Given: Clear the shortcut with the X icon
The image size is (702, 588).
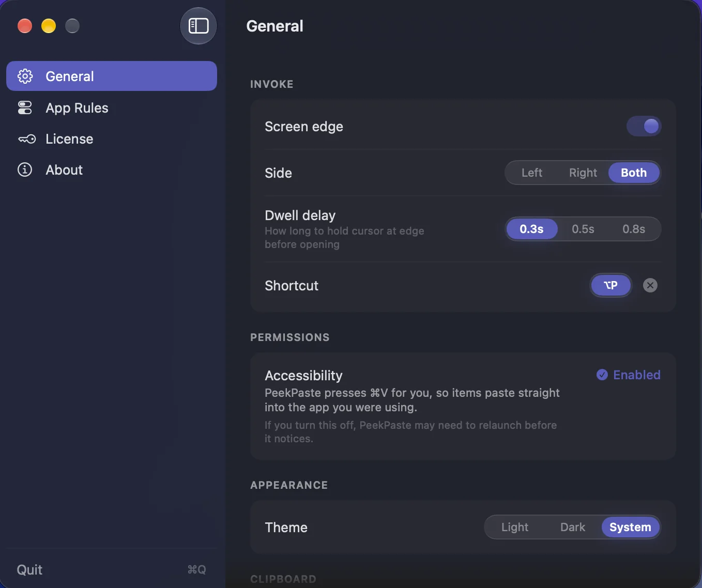Looking at the screenshot, I should [x=650, y=285].
